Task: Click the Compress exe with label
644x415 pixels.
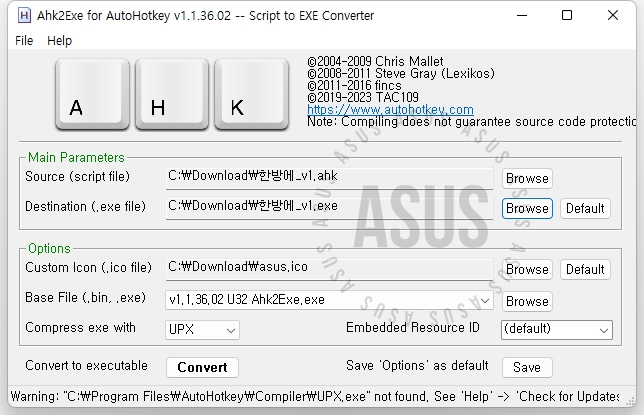Action: (x=80, y=327)
